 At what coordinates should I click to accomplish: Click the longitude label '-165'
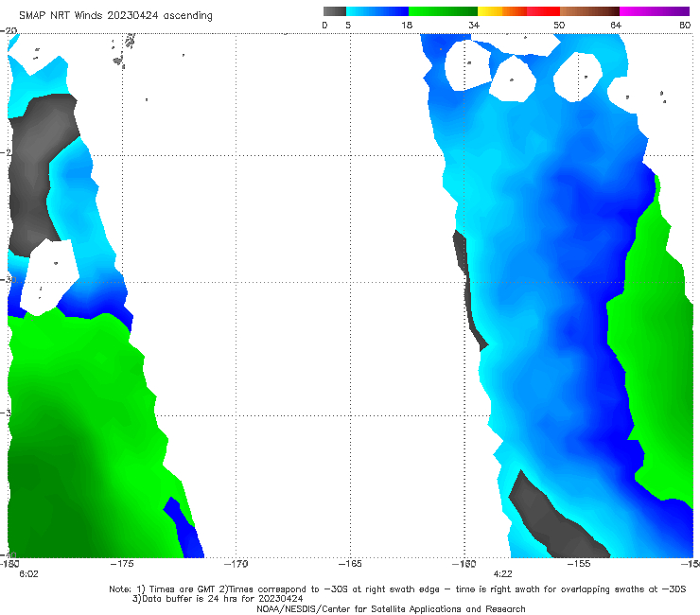point(350,564)
